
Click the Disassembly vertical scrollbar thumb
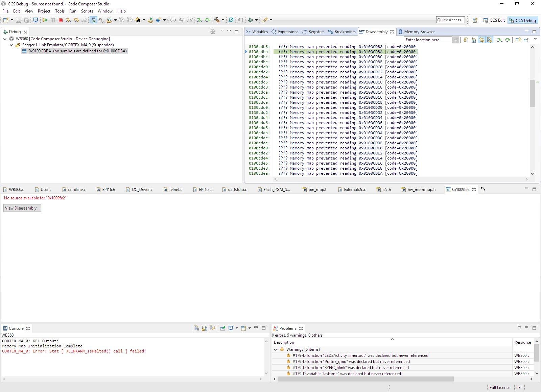[x=532, y=93]
